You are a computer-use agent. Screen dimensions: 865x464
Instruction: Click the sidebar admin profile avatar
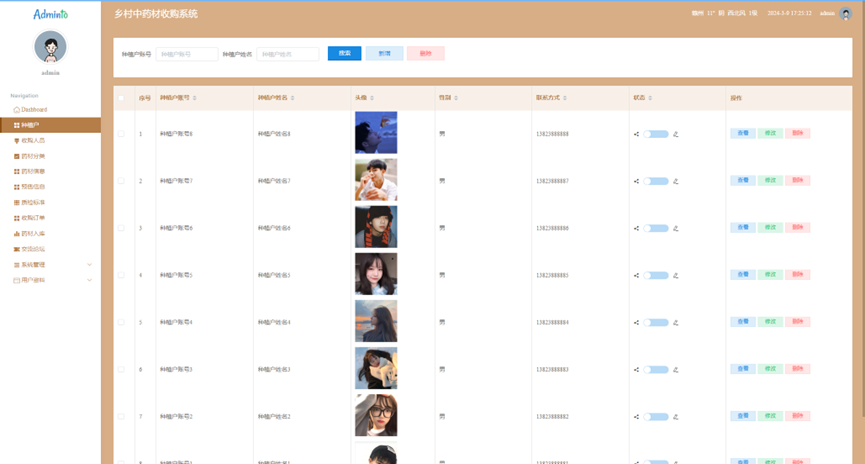(50, 47)
